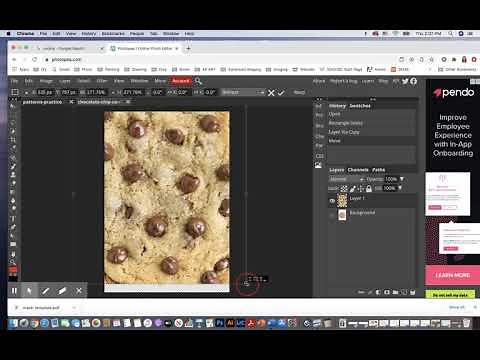
Task: Create a new folder in the Layers panel
Action: [x=395, y=292]
